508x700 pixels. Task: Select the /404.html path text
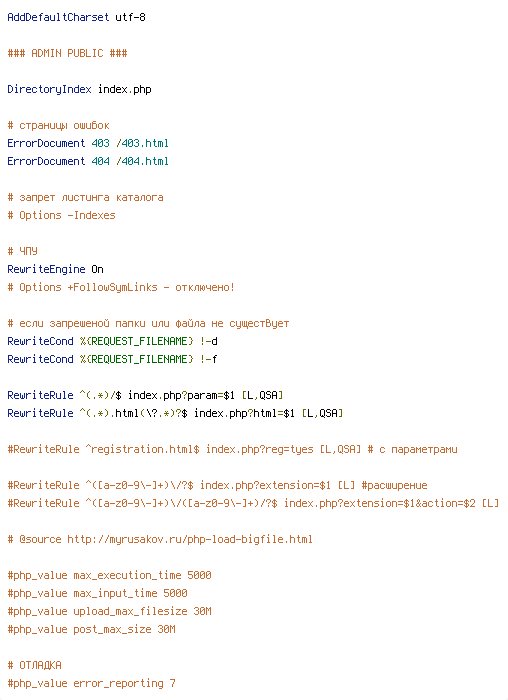(x=142, y=161)
